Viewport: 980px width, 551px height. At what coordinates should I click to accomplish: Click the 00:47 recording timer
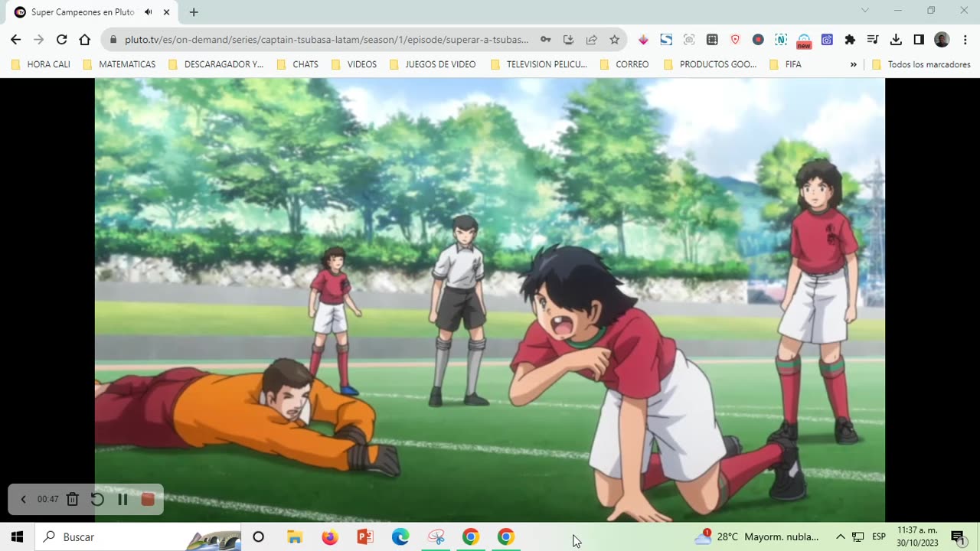coord(47,500)
